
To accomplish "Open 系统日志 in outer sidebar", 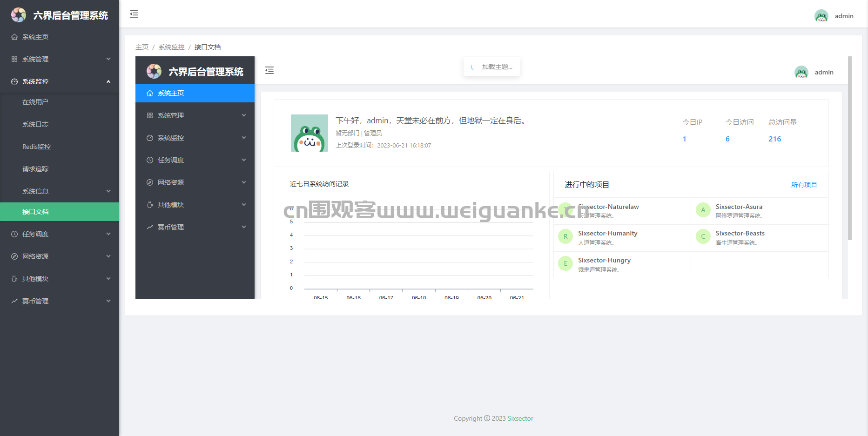I will [x=60, y=124].
